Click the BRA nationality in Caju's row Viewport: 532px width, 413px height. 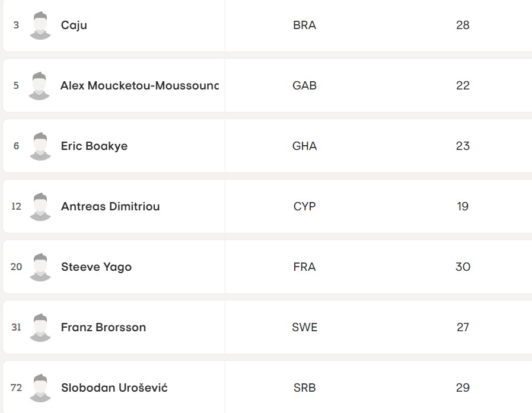click(305, 25)
